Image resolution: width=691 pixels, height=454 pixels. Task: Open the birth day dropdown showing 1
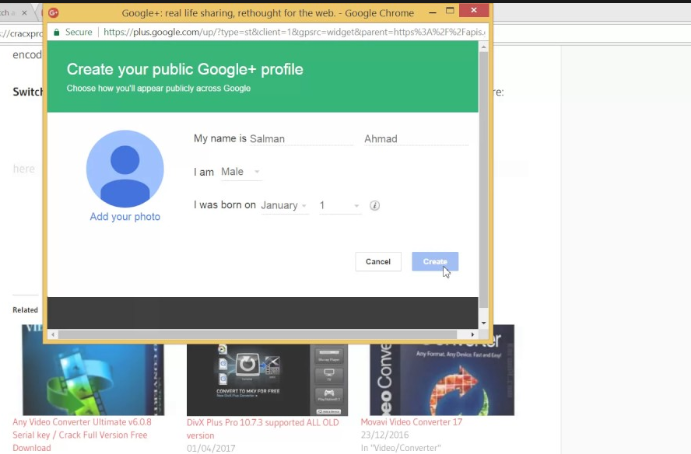(339, 206)
